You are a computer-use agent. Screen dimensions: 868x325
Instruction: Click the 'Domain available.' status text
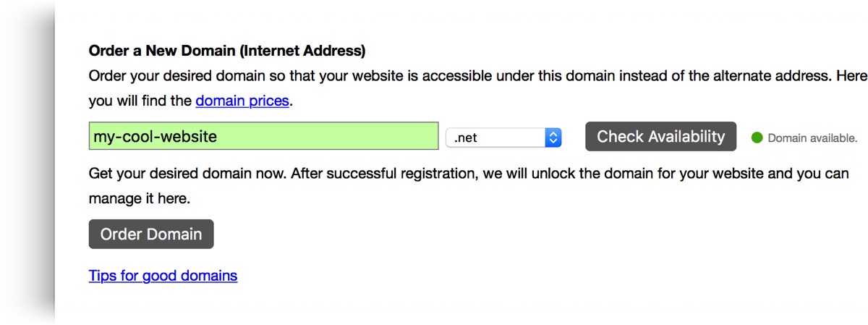click(x=812, y=138)
